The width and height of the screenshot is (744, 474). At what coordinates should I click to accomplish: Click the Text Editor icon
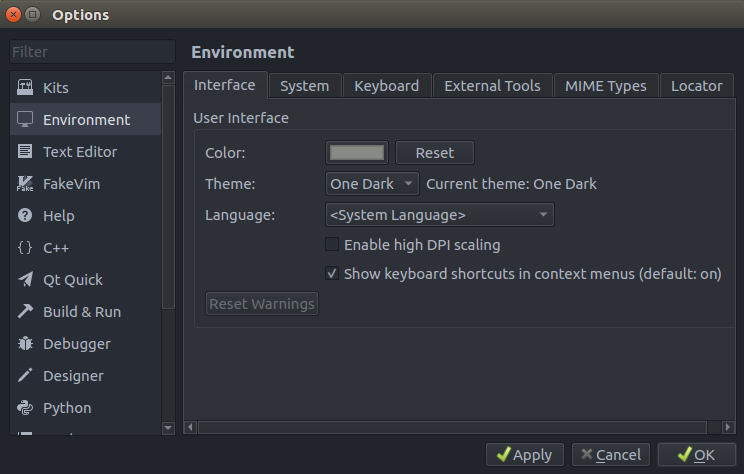pyautogui.click(x=25, y=151)
